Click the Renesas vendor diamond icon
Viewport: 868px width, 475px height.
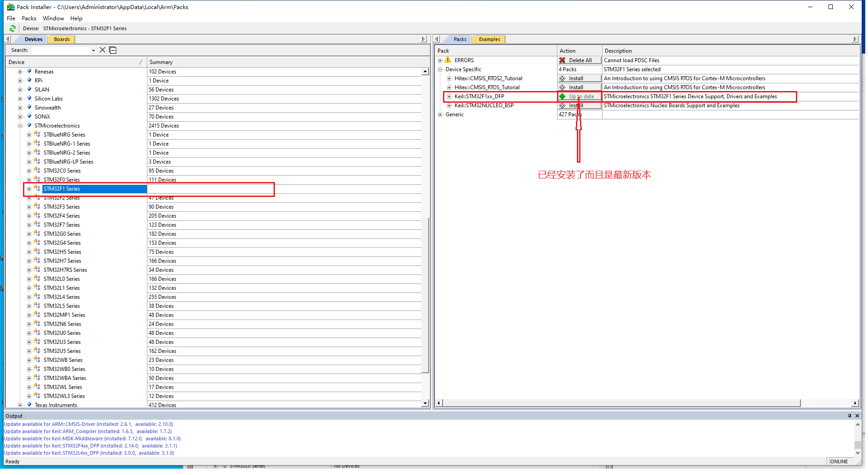[x=29, y=71]
